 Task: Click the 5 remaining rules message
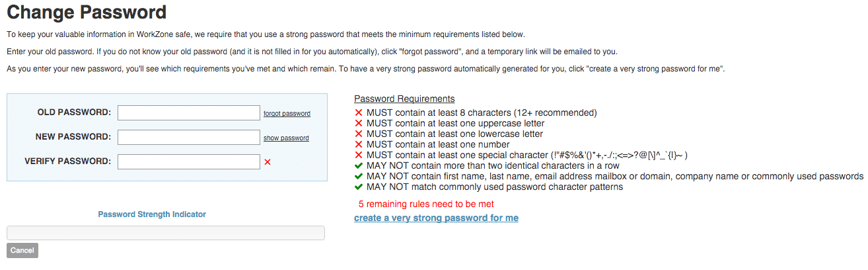click(x=426, y=204)
